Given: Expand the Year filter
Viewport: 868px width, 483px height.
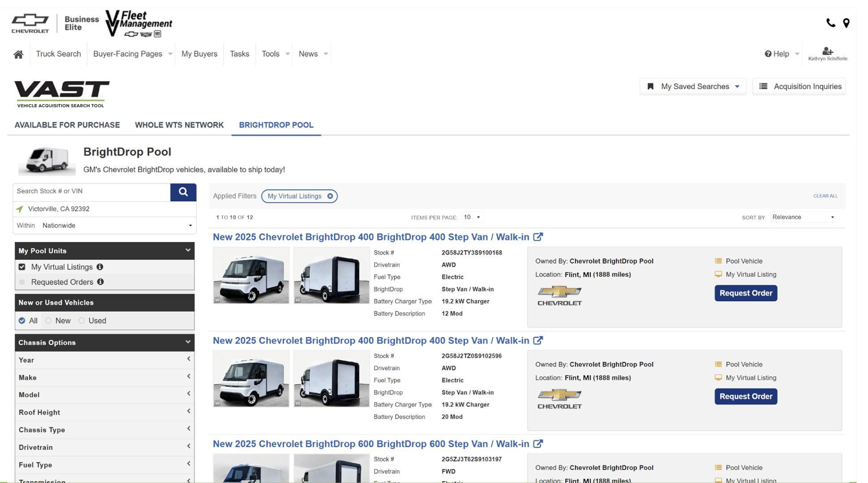Looking at the screenshot, I should [105, 360].
